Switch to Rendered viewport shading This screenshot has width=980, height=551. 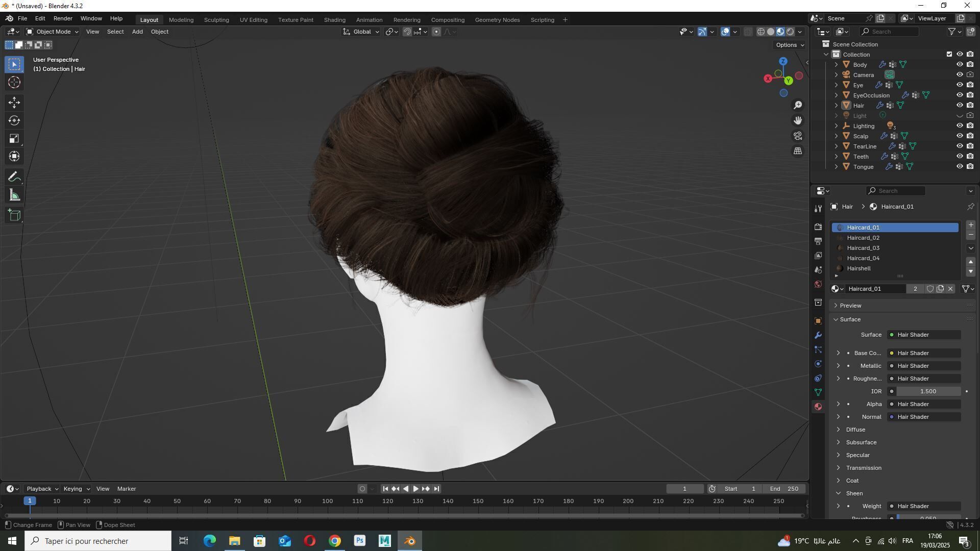790,32
